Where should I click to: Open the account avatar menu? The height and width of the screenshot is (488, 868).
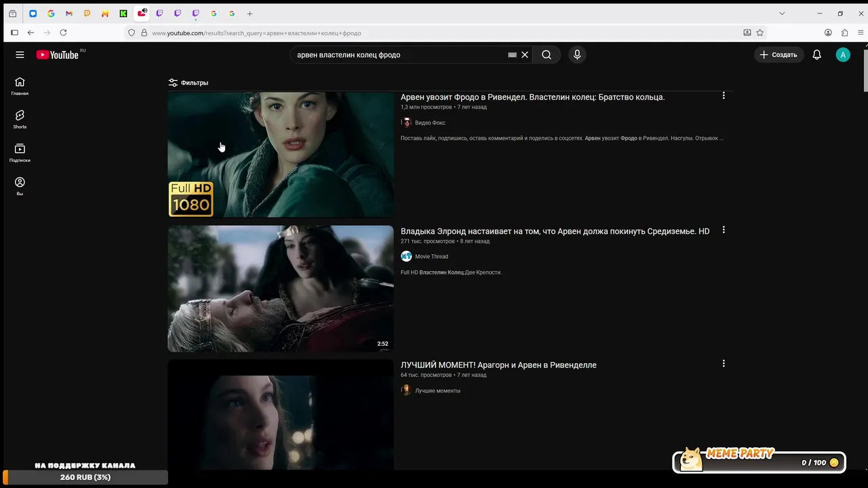843,55
